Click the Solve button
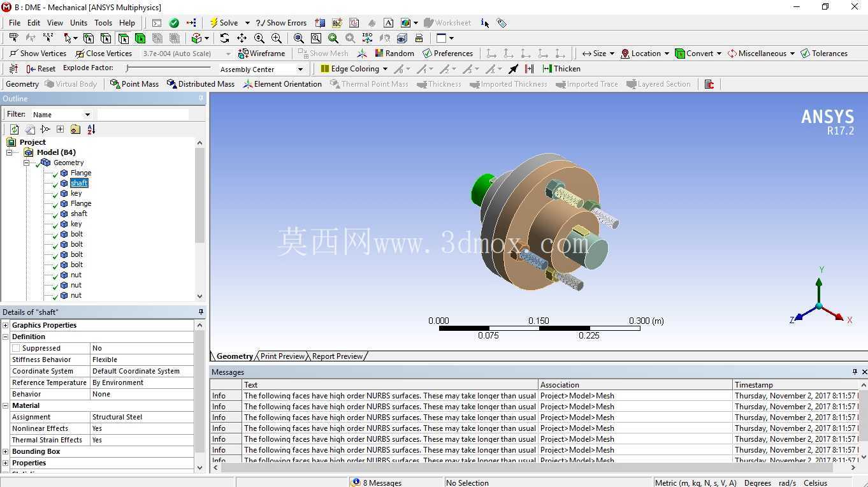The width and height of the screenshot is (868, 487). (x=224, y=23)
